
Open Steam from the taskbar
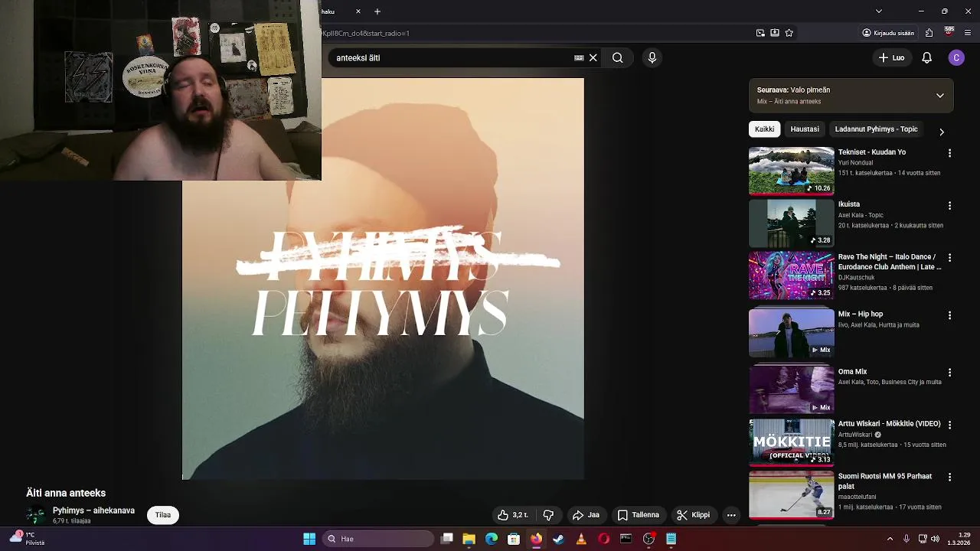558,539
